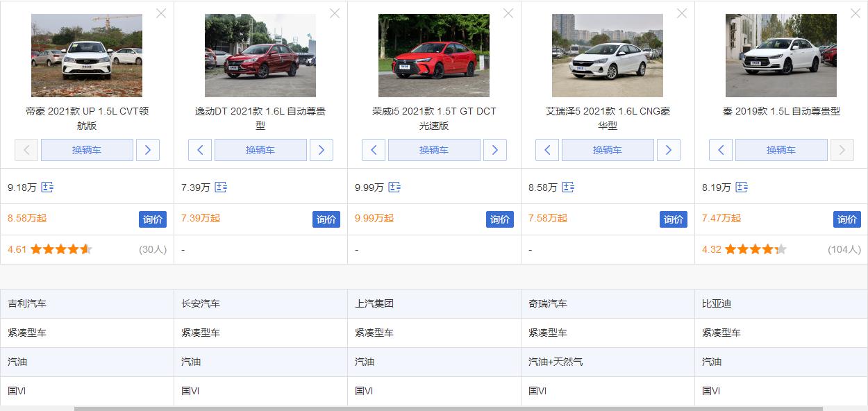Open the loan calculator beside 艾瑞泽5's 8.58万 price
The width and height of the screenshot is (868, 411).
569,186
